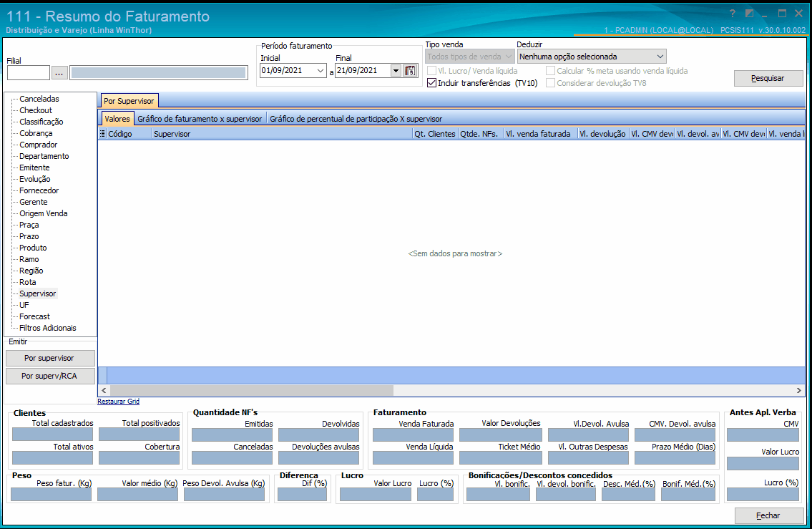The image size is (812, 529).
Task: Click the Qtde. NFs. column header
Action: (481, 134)
